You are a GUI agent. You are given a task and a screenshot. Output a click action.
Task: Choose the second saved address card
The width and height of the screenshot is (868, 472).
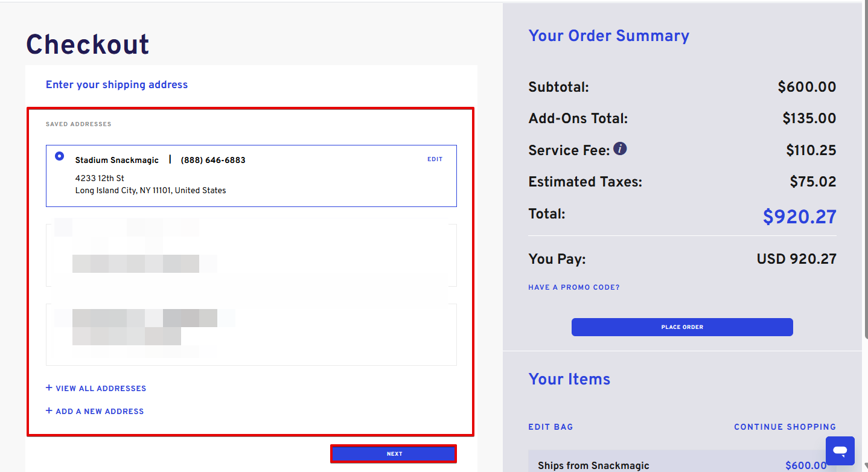[251, 255]
